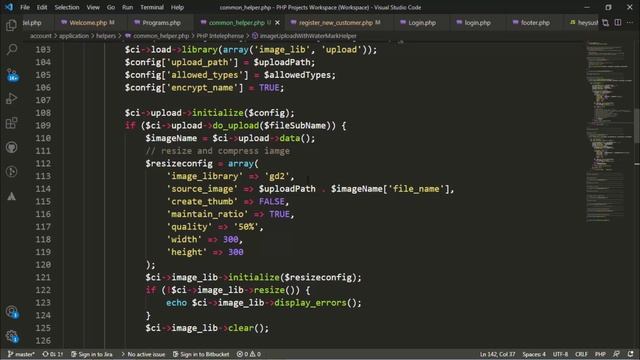The width and height of the screenshot is (640, 360).
Task: Click the VS Code logo icon
Action: (x=9, y=7)
